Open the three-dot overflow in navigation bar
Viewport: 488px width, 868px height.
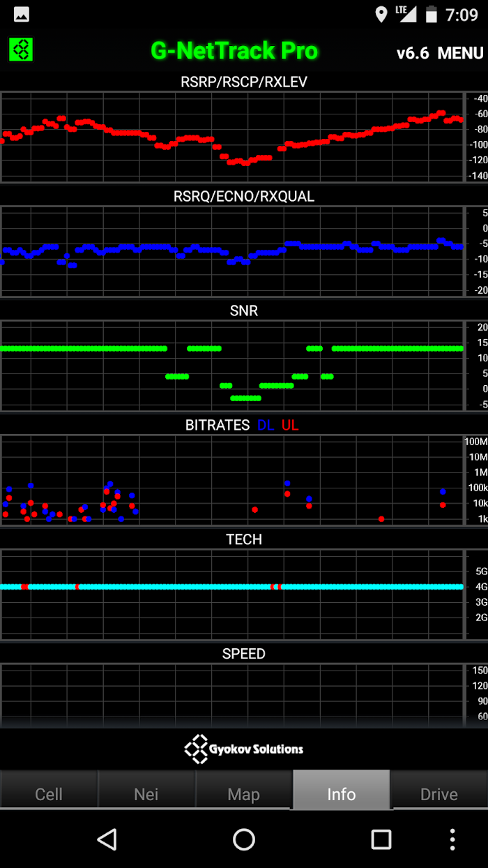(452, 839)
